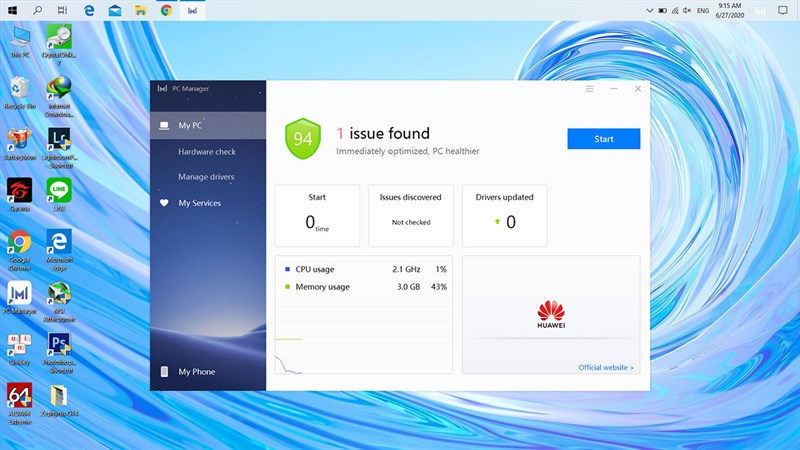Screen dimensions: 800x450
Task: Click the My Phone device icon
Action: coord(164,371)
